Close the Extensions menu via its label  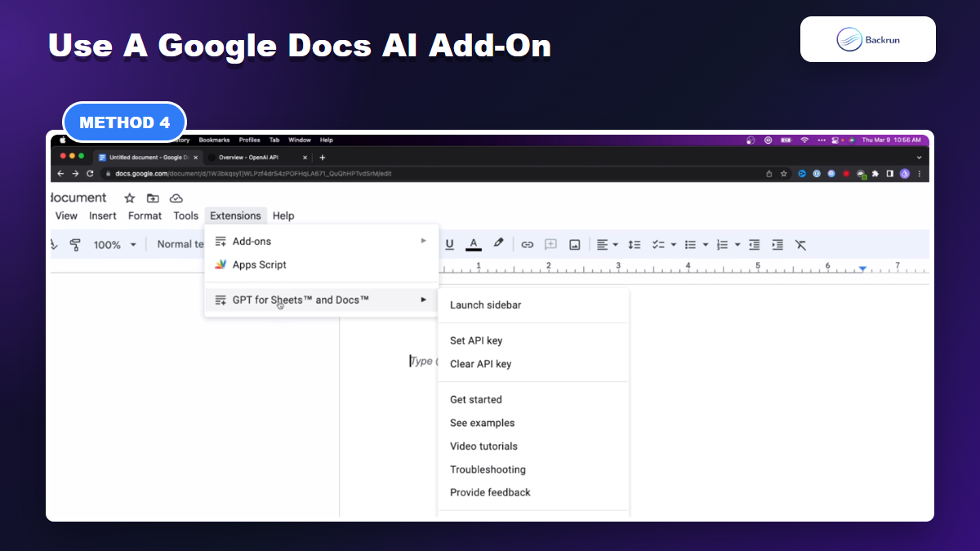click(x=235, y=216)
